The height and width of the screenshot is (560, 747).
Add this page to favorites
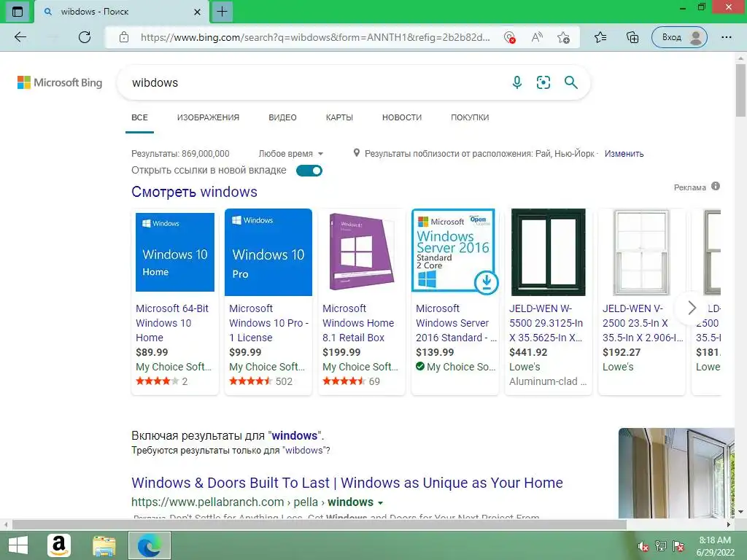coord(564,38)
